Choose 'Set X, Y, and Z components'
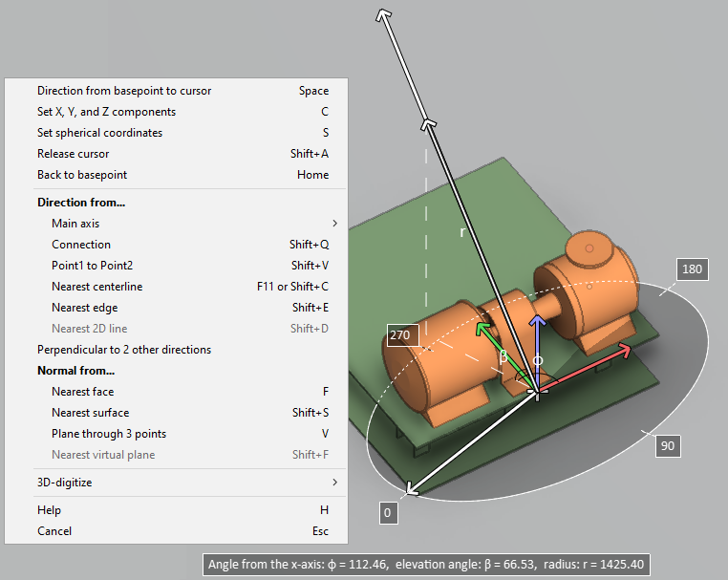 [x=106, y=112]
